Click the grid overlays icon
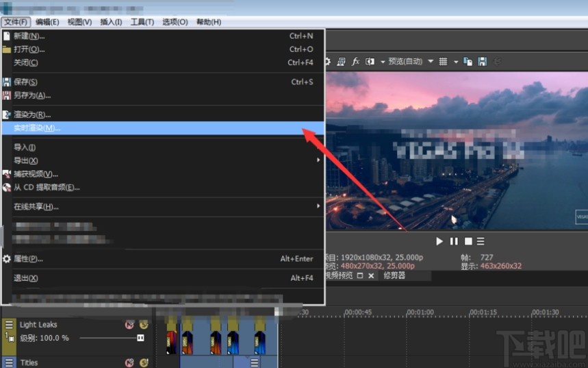Screen dimensions: 588x368 (x=443, y=62)
